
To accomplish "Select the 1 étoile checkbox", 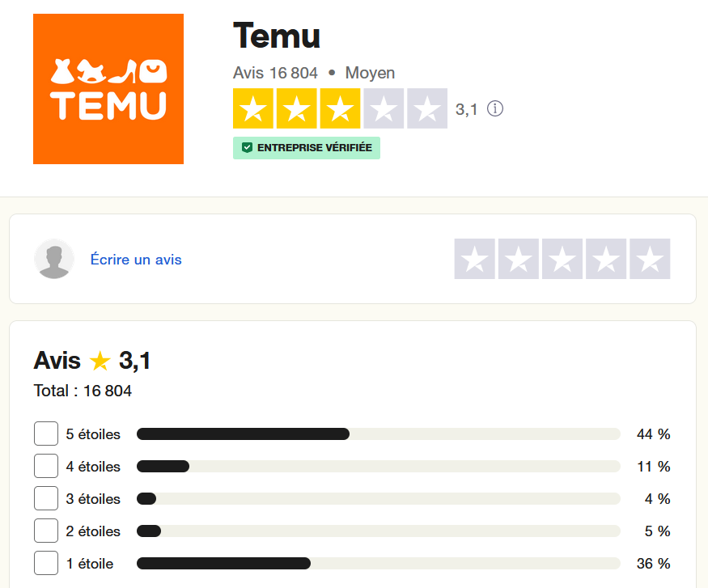I will click(x=46, y=564).
